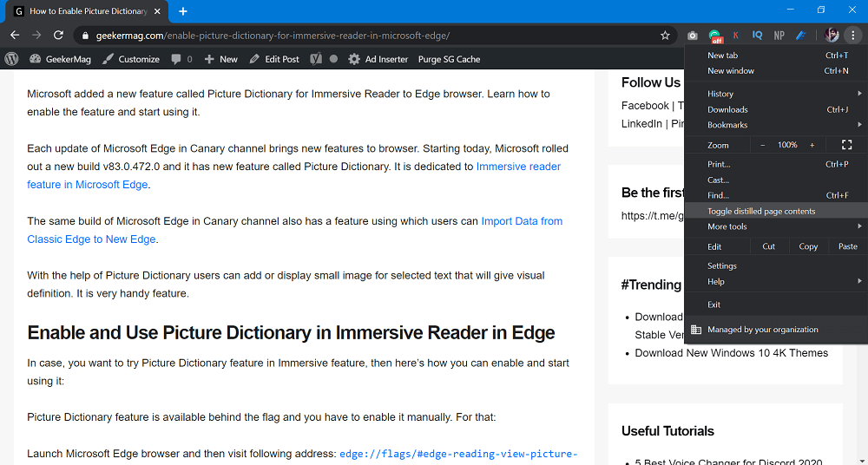Open the user profile avatar
This screenshot has height=465, width=868.
click(x=832, y=36)
